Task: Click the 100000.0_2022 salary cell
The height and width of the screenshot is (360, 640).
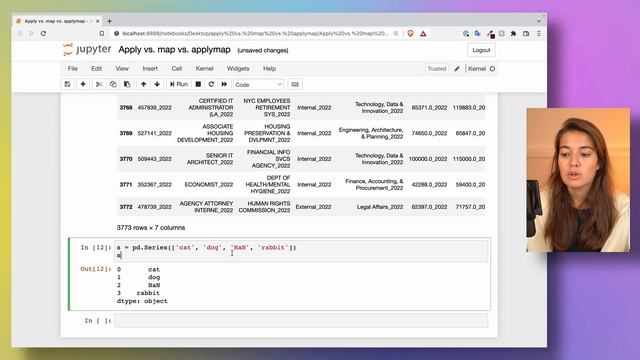Action: coord(428,159)
